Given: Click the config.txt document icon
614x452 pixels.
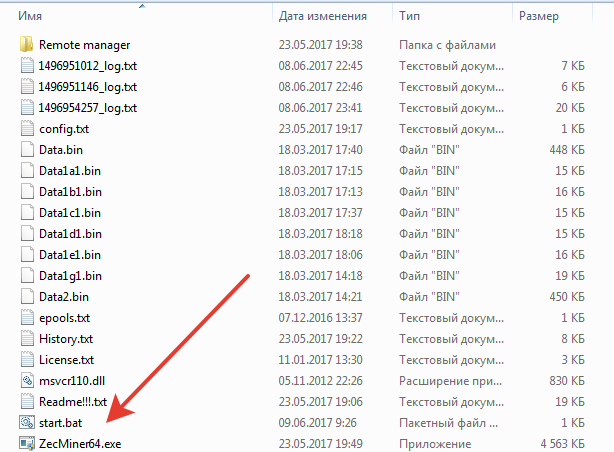Looking at the screenshot, I should 27,129.
